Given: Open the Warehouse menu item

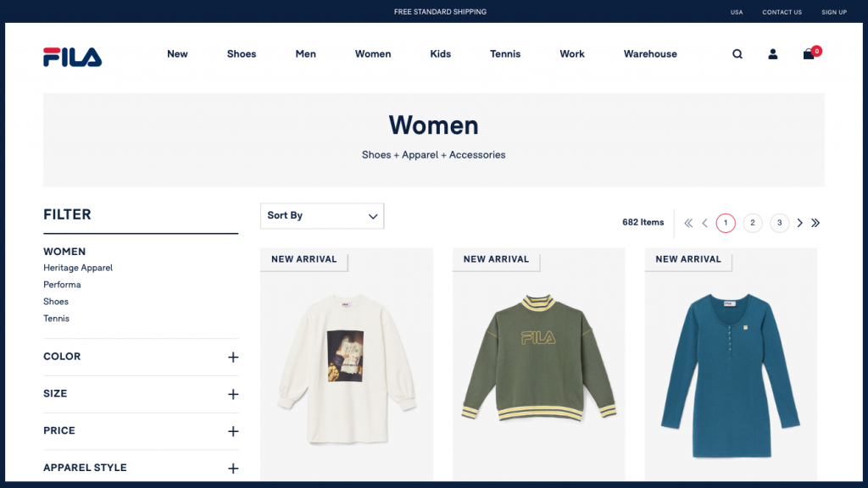Looking at the screenshot, I should (x=650, y=54).
